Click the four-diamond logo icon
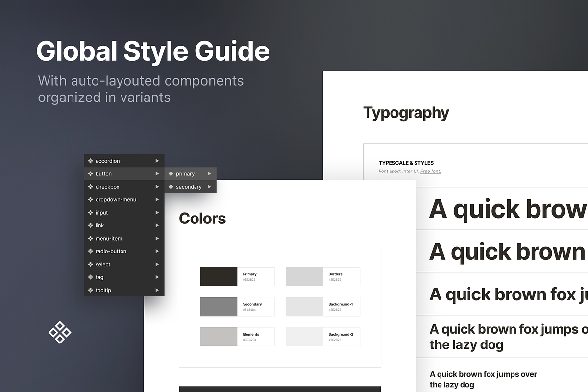Image resolution: width=588 pixels, height=392 pixels. coord(60,333)
